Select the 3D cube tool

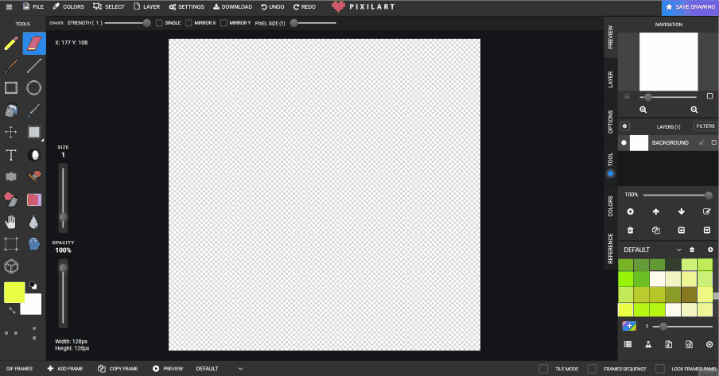11,266
